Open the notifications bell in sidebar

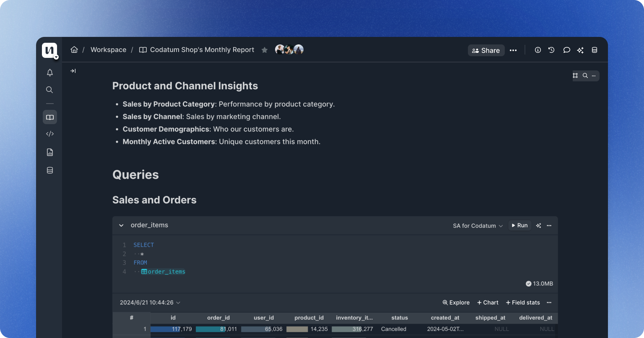tap(49, 73)
